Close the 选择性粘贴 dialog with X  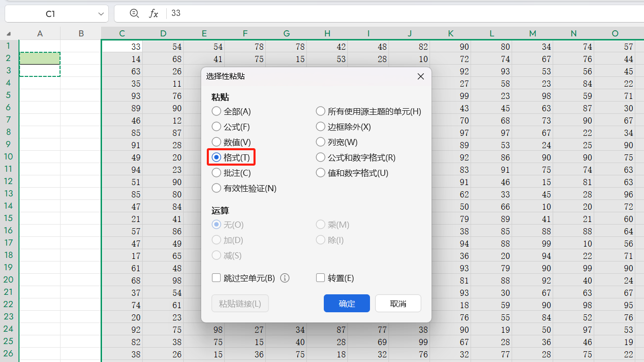click(x=420, y=76)
